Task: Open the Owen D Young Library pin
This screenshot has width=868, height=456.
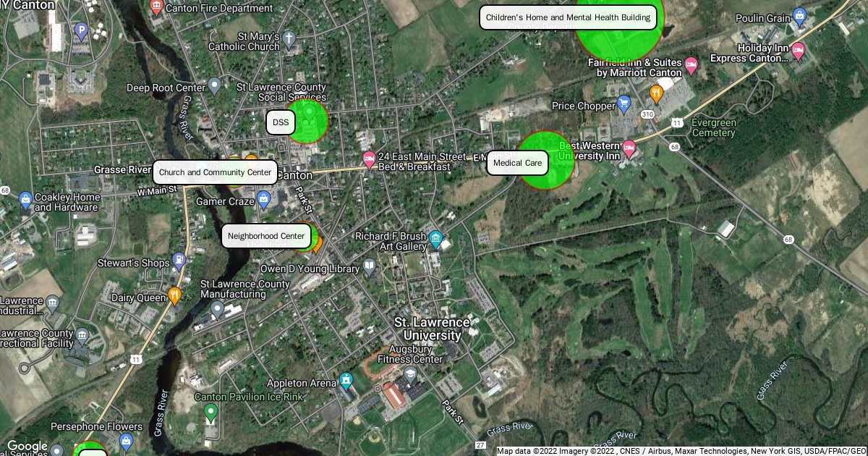Action: click(370, 268)
